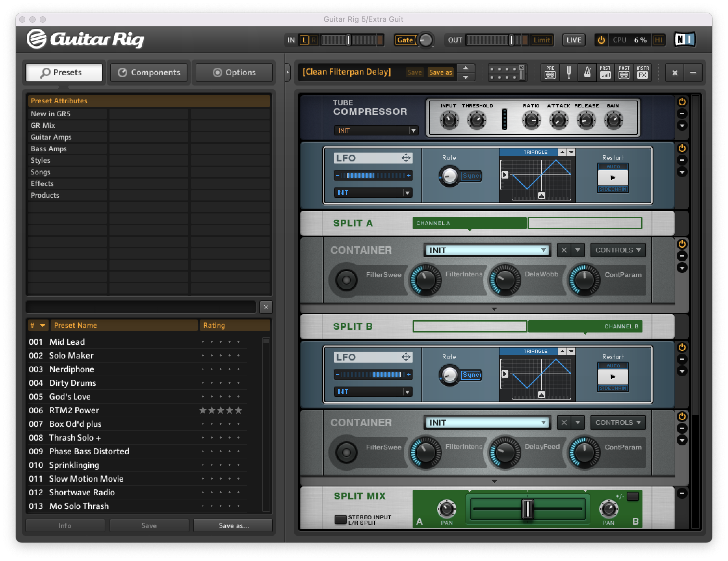Viewport: 728px width, 561px height.
Task: Expand the Split A container contents
Action: 494,309
